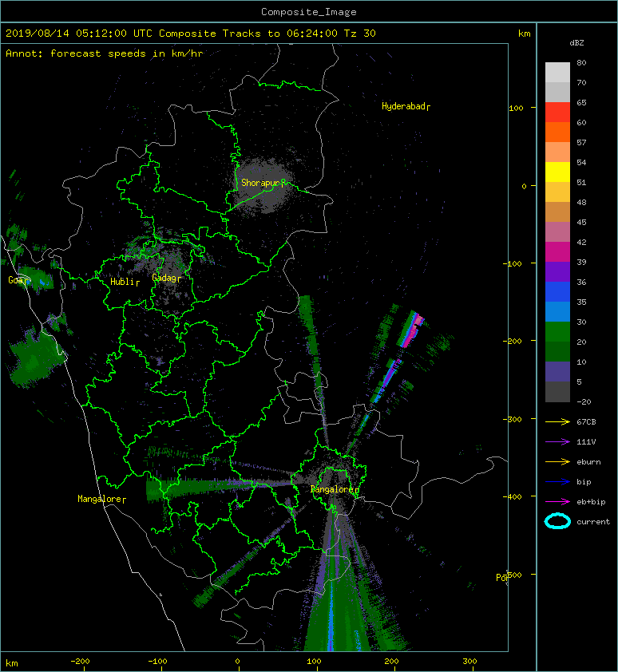Click the '57' value on dBZ scale
This screenshot has height=672, width=618.
point(581,142)
